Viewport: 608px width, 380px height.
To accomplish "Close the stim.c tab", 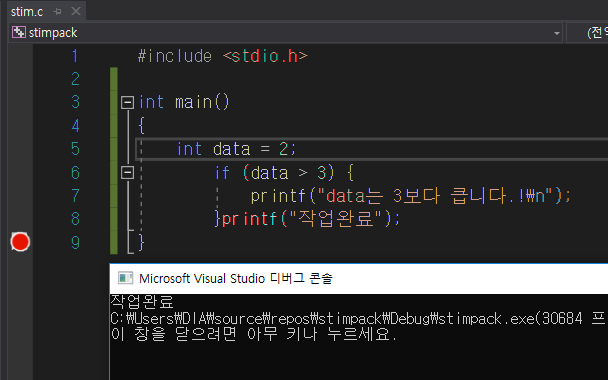I will coord(76,11).
